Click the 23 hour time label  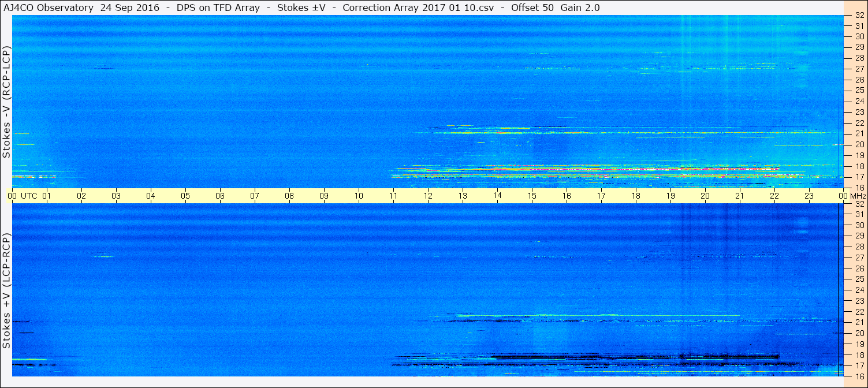(809, 196)
